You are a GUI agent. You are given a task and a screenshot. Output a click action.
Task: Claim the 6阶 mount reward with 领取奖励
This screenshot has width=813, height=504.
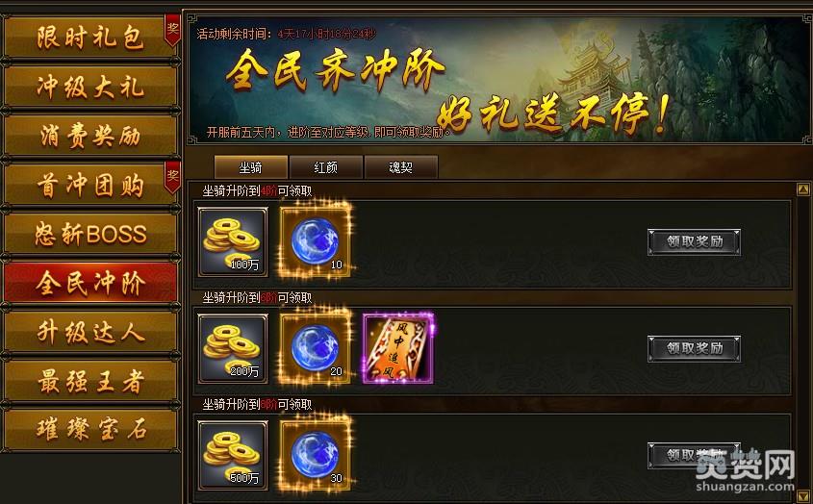[695, 348]
